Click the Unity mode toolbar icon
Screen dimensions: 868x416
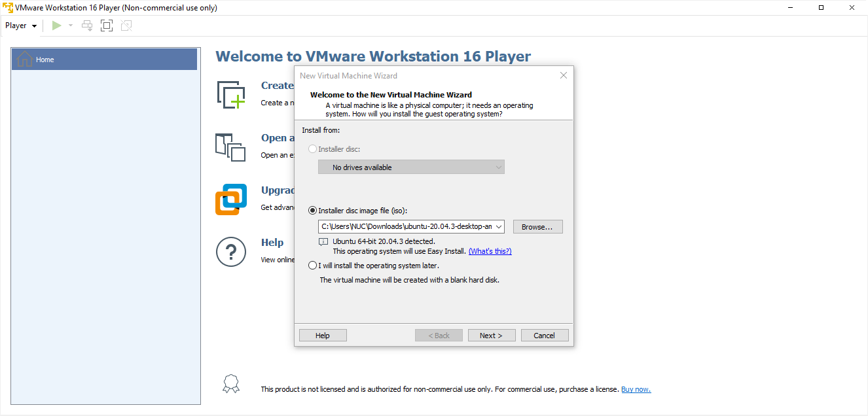click(x=126, y=26)
